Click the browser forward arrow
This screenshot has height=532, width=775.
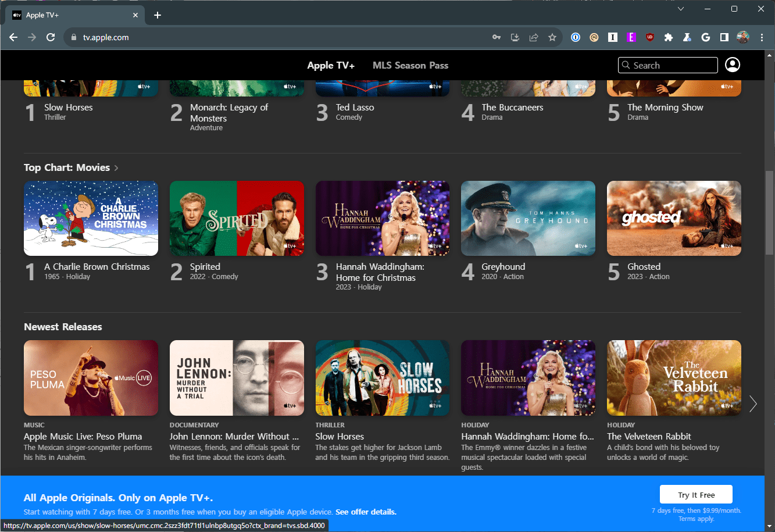[x=32, y=37]
